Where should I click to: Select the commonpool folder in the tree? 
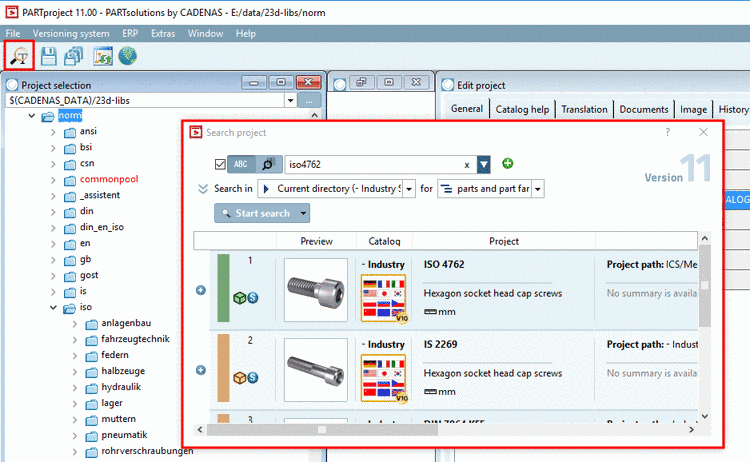click(x=109, y=179)
